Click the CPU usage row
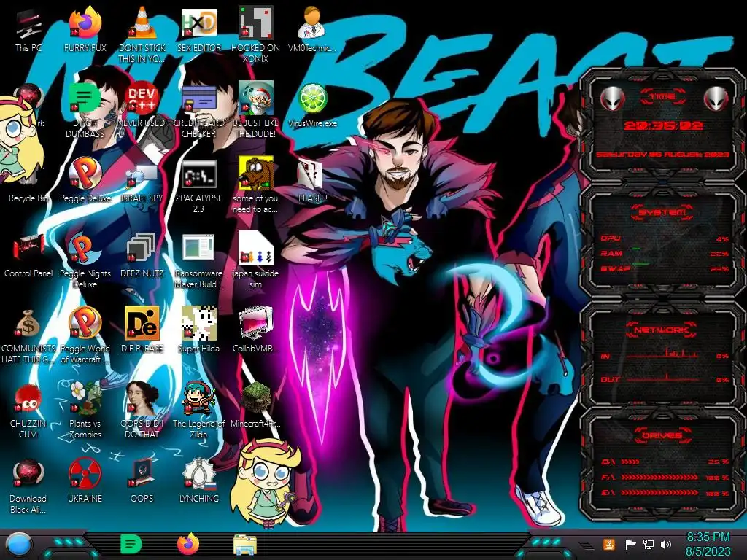Screen dimensions: 747x560 [665, 238]
